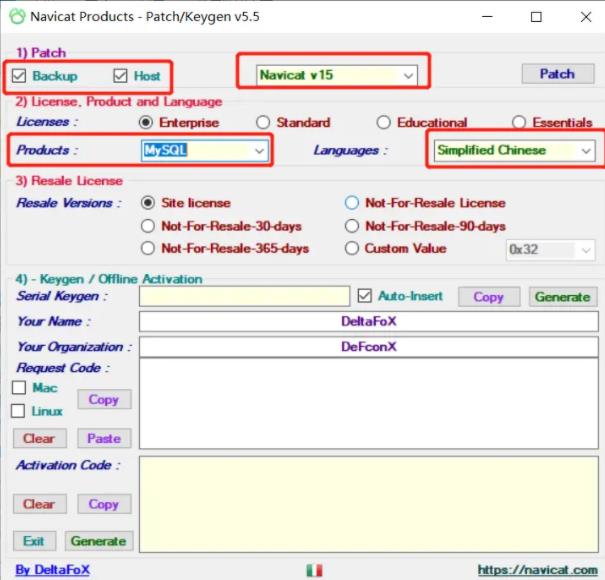Copy the Request Code
The image size is (605, 580).
(104, 399)
